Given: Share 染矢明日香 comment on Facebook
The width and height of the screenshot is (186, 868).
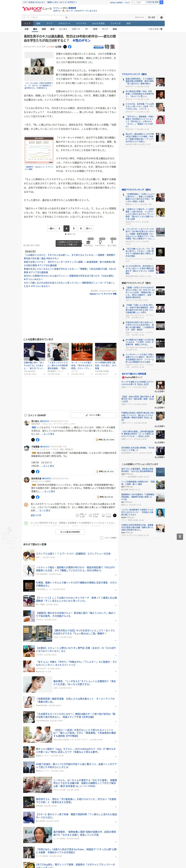Looking at the screenshot, I should point(38,497).
